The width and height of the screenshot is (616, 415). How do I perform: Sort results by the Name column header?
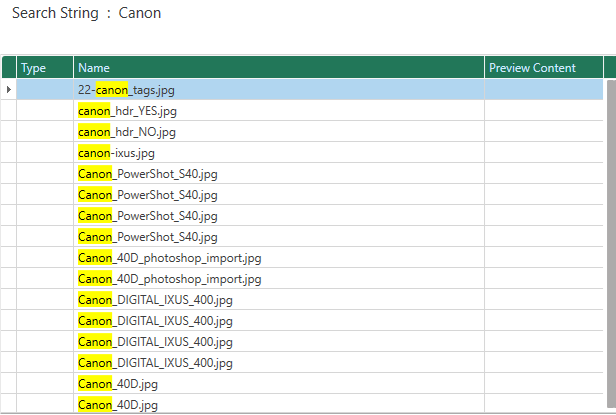click(x=279, y=68)
